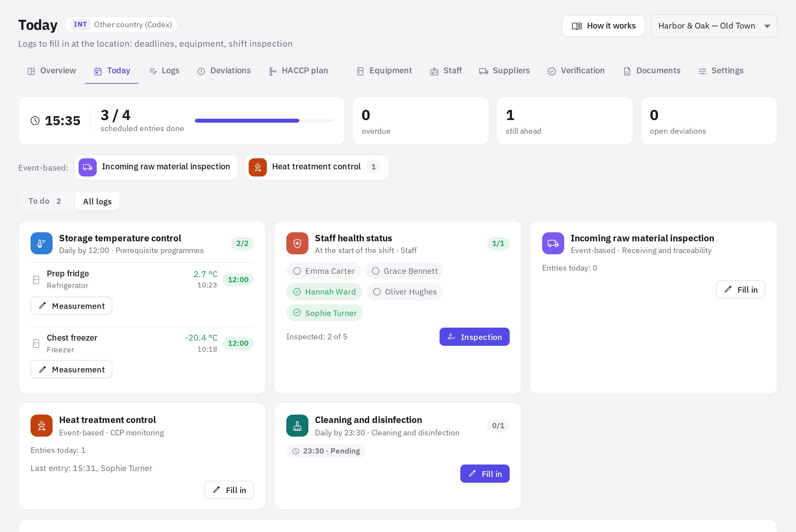796x532 pixels.
Task: Fill in Incoming raw material inspection card
Action: coord(741,289)
